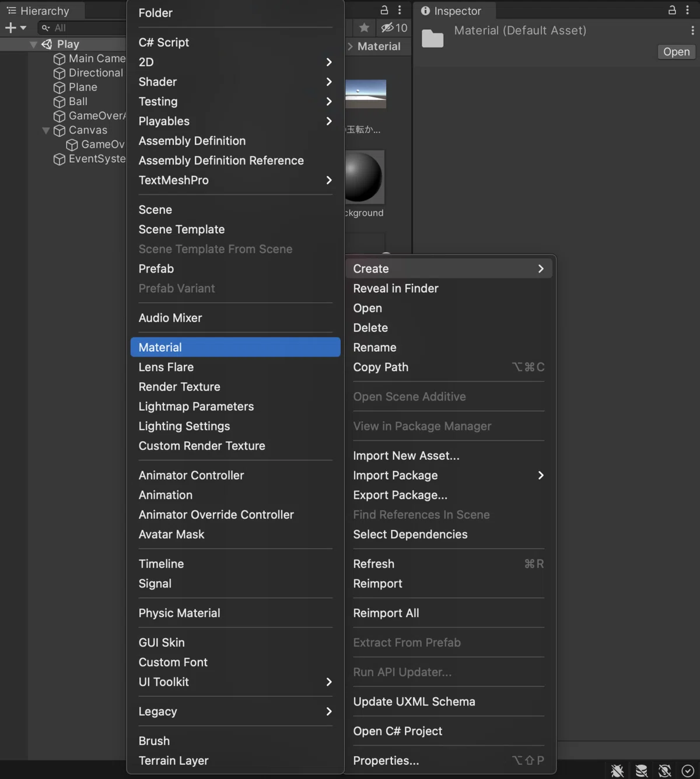Select Copy Path menu entry
The width and height of the screenshot is (700, 779).
pos(449,368)
